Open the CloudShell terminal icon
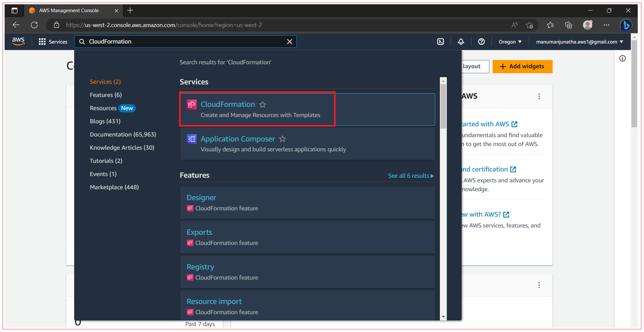This screenshot has height=332, width=644. [x=441, y=42]
